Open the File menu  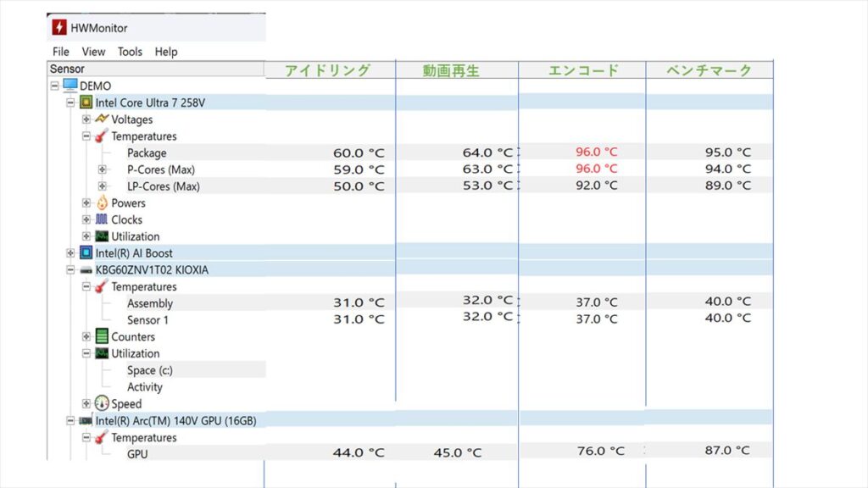click(61, 52)
